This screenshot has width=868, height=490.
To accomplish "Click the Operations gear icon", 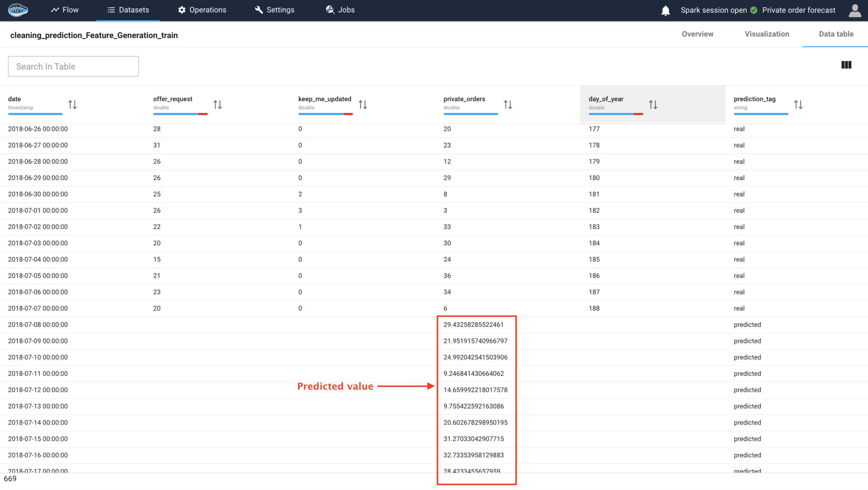I will pos(181,10).
